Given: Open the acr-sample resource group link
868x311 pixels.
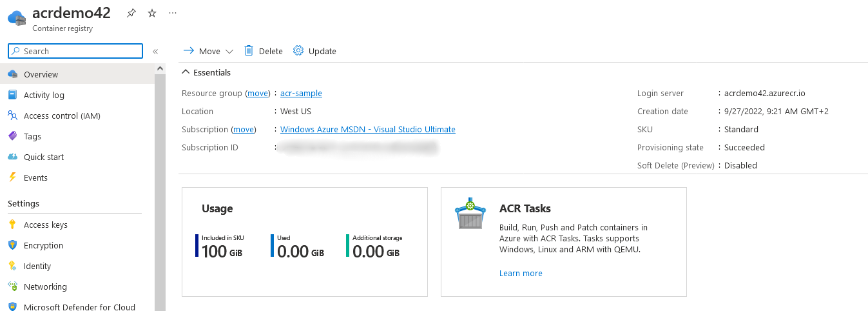Looking at the screenshot, I should click(301, 93).
